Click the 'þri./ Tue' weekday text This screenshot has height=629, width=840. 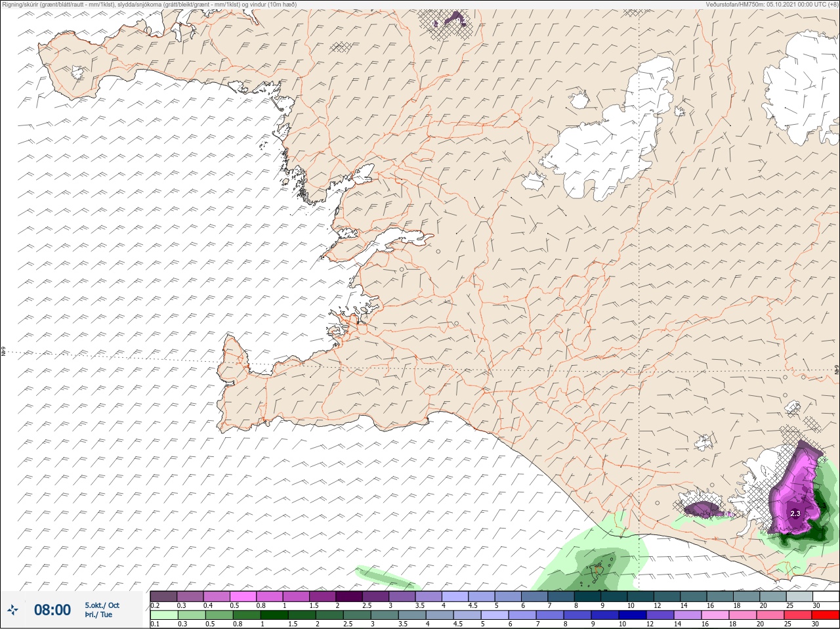[x=98, y=615]
